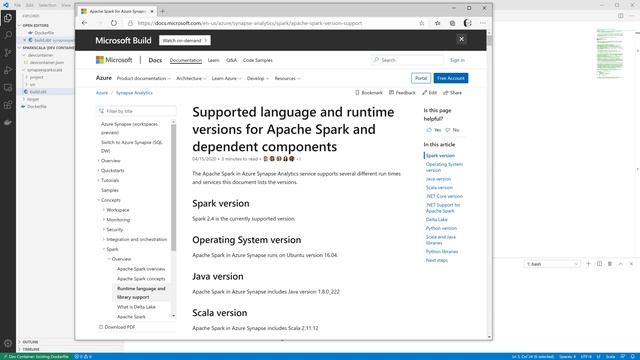Jump to Python libraries section link
This screenshot has width=640, height=360.
[x=442, y=251]
